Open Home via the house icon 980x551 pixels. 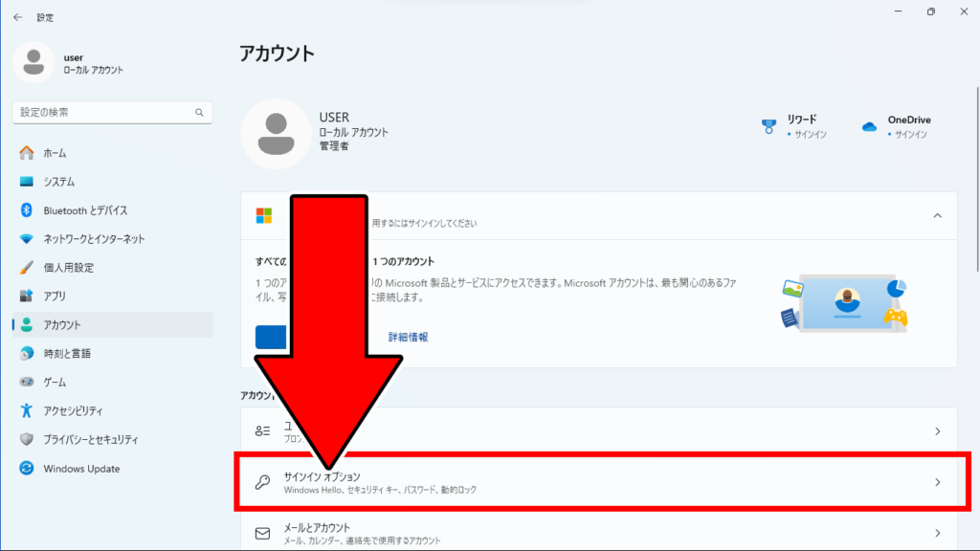click(x=27, y=153)
